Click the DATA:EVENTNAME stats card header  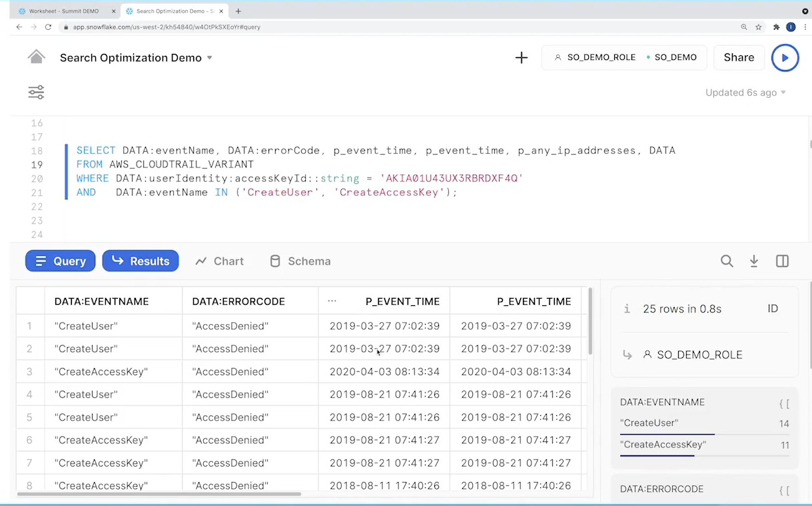point(662,403)
